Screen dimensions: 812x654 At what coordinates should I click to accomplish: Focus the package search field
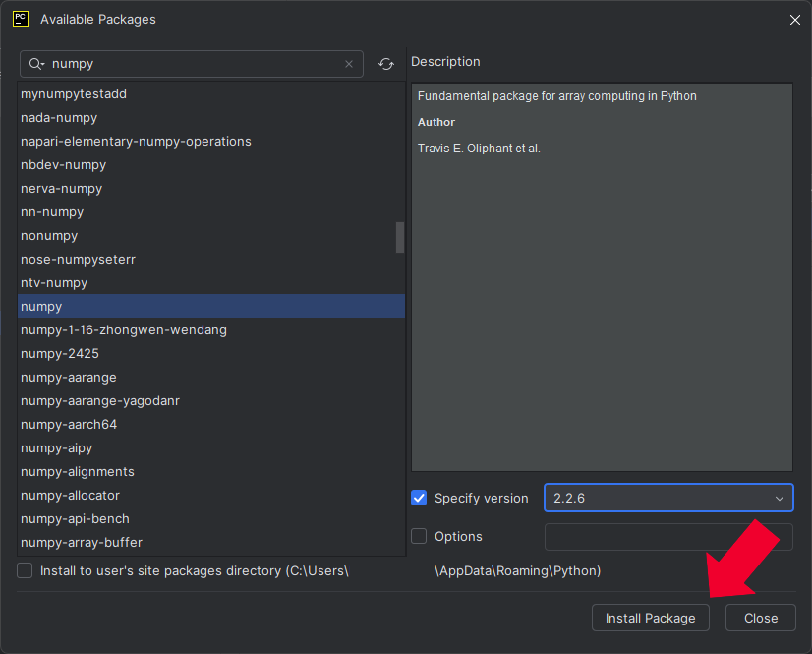[x=192, y=64]
